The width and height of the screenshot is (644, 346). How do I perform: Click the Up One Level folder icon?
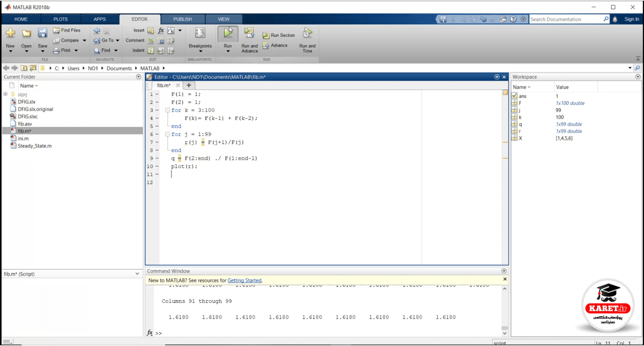click(24, 68)
